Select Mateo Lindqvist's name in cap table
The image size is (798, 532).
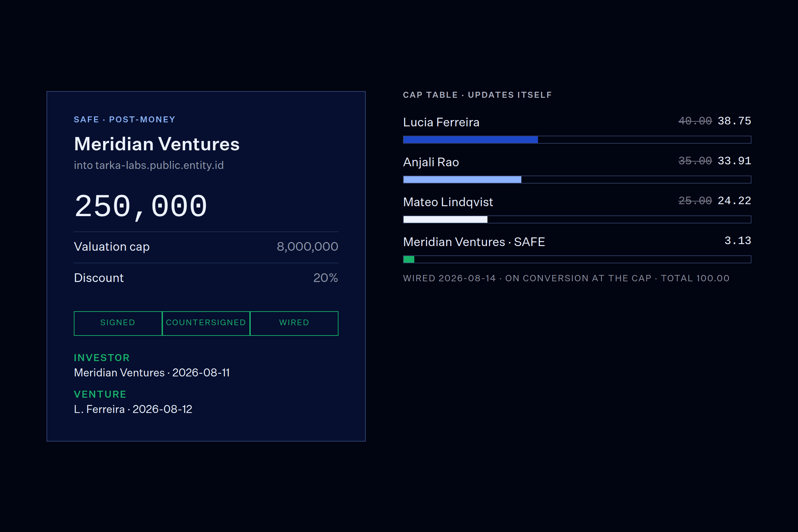point(448,202)
